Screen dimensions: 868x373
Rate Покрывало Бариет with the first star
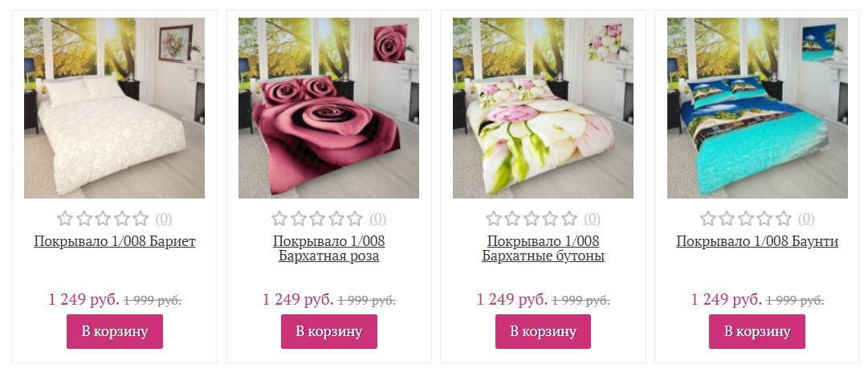pyautogui.click(x=65, y=219)
